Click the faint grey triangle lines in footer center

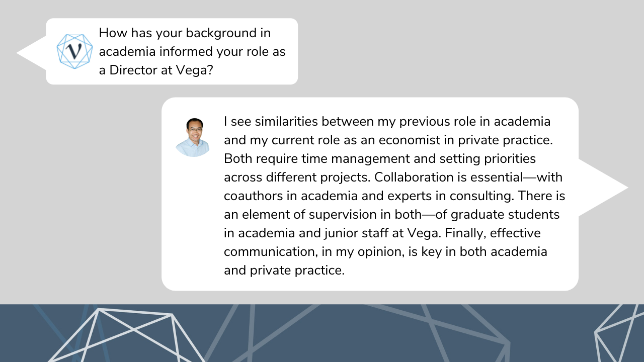click(x=352, y=333)
